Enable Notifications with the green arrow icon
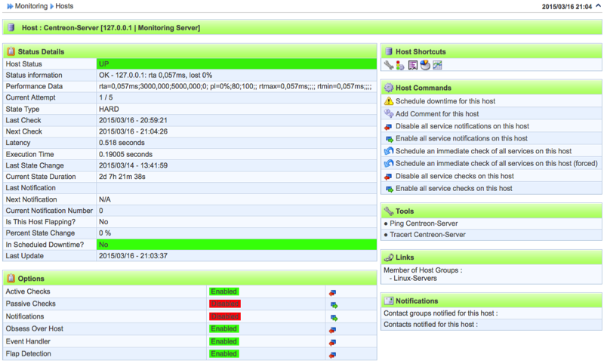 (x=333, y=317)
